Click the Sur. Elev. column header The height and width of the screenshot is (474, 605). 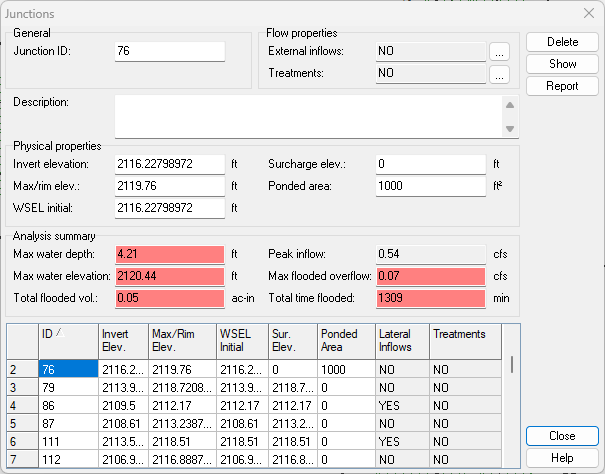[293, 342]
